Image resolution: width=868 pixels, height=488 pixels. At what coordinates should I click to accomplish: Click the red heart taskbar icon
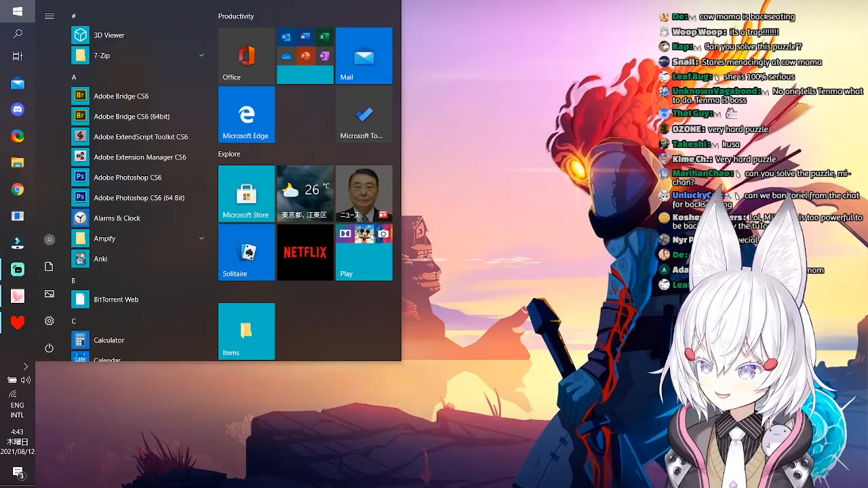pos(18,323)
